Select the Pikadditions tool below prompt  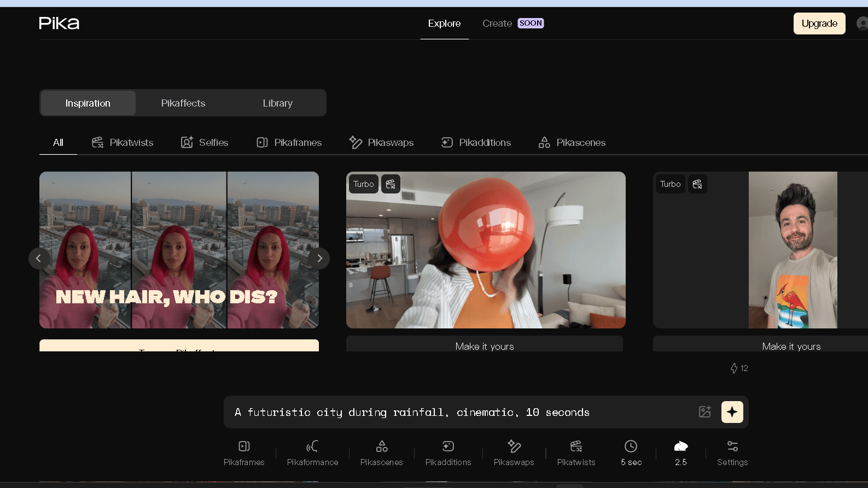pos(448,454)
